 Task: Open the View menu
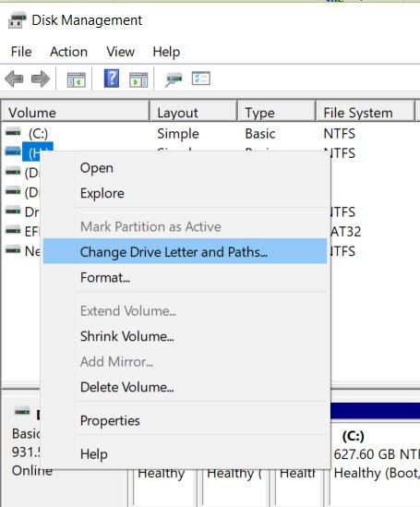pos(121,52)
